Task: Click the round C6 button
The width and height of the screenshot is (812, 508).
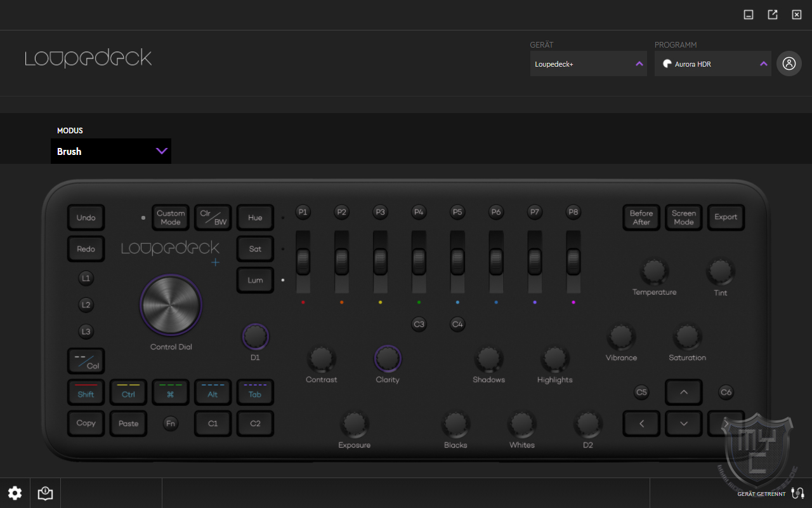Action: coord(726,392)
